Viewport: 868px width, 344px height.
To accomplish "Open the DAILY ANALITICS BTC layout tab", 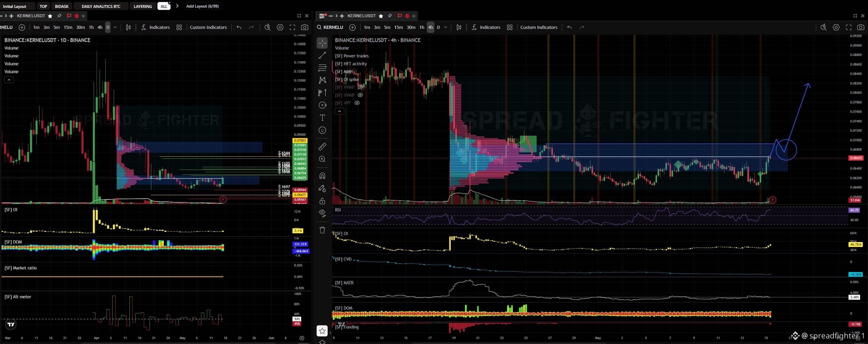I will tap(101, 6).
